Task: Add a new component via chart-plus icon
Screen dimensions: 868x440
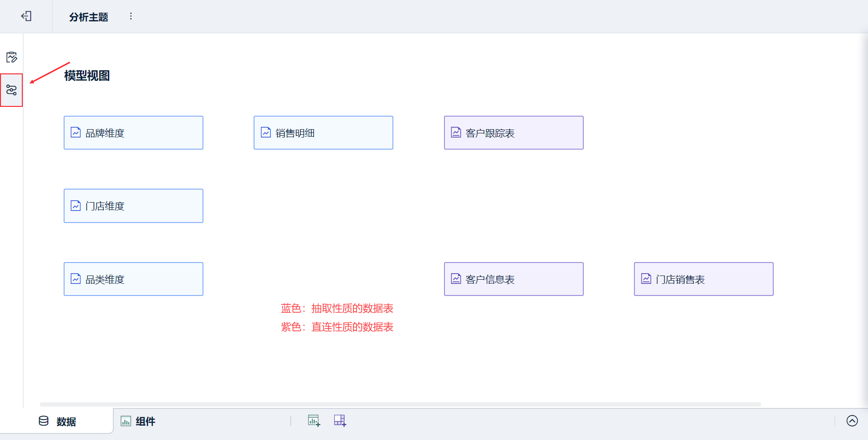Action: 314,420
